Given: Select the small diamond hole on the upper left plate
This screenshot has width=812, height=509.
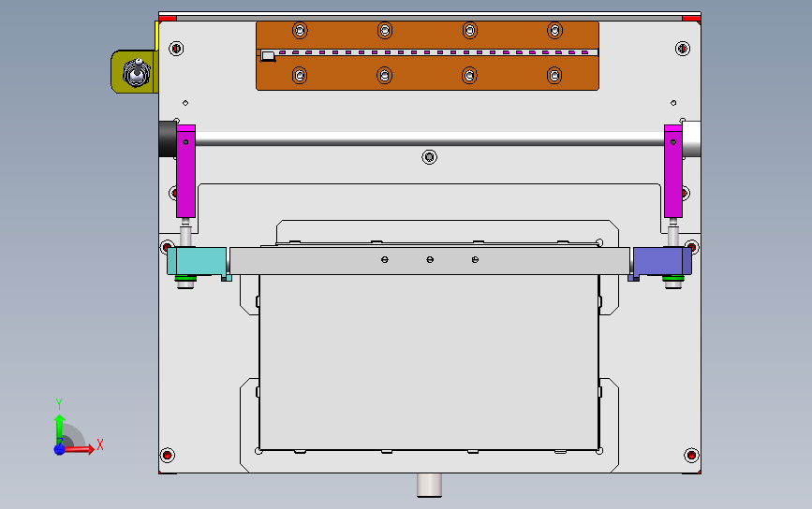Looking at the screenshot, I should tap(185, 103).
